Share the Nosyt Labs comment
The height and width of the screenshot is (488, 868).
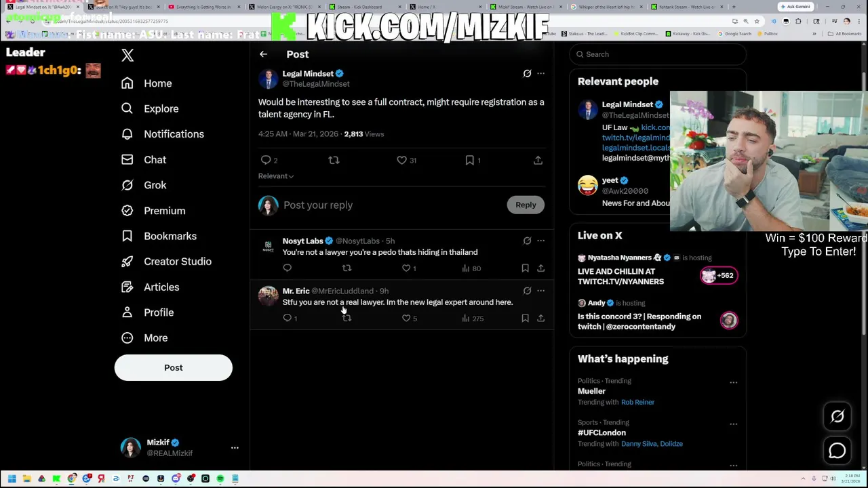(540, 268)
